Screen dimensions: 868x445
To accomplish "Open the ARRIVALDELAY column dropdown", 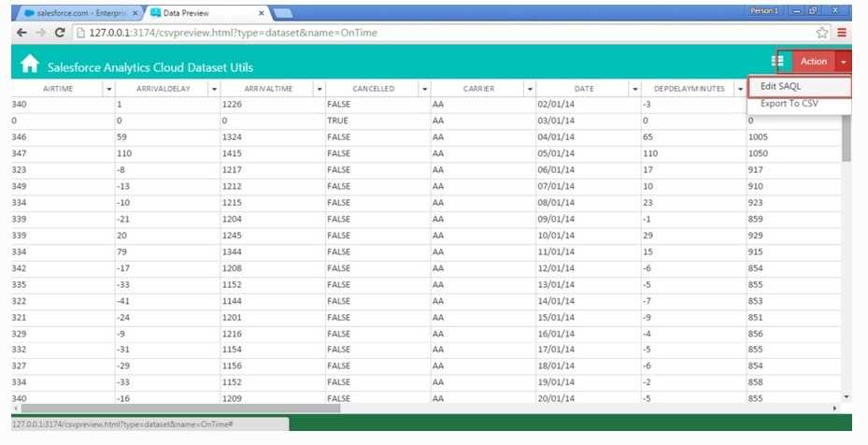I will (x=214, y=89).
